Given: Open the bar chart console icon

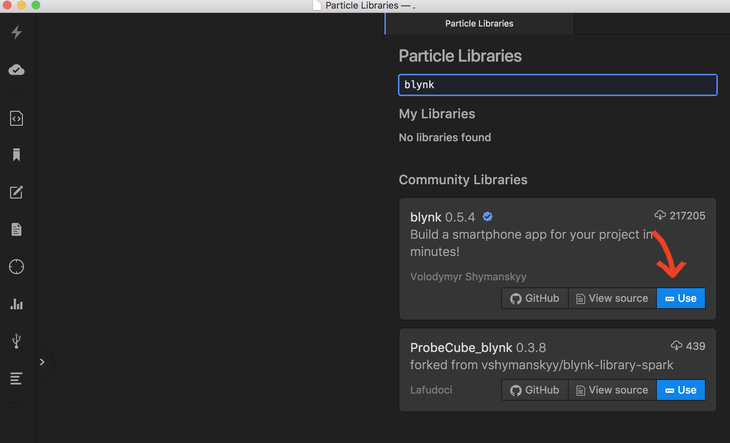Looking at the screenshot, I should pyautogui.click(x=16, y=304).
